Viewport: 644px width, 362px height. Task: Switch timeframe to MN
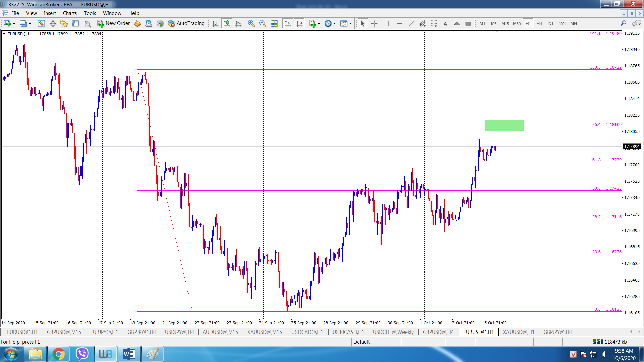pos(574,23)
